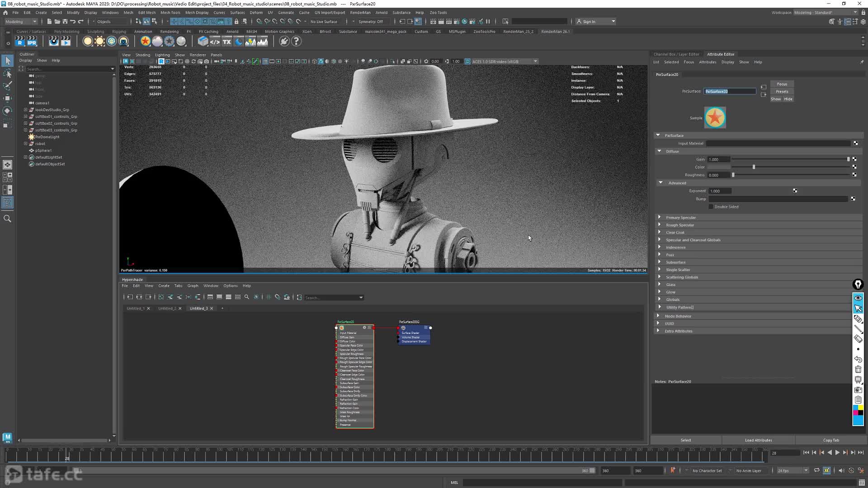Click the Hypershade input connections icon

(x=130, y=297)
